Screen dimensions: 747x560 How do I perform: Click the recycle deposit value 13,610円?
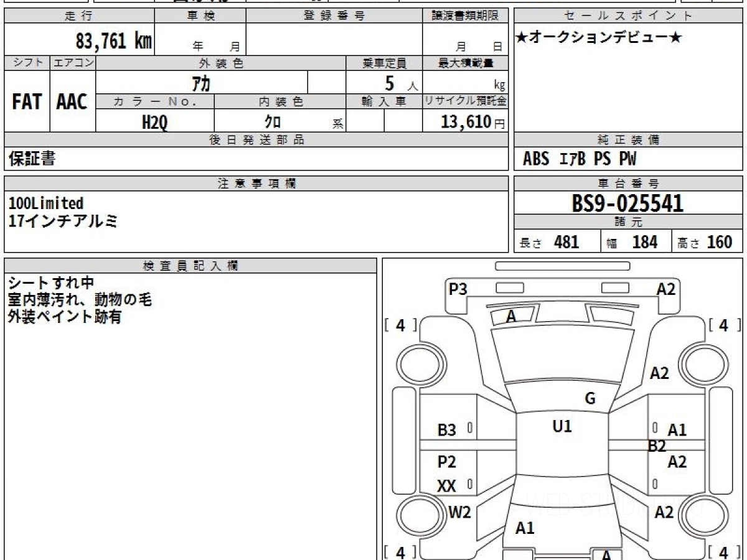point(473,122)
